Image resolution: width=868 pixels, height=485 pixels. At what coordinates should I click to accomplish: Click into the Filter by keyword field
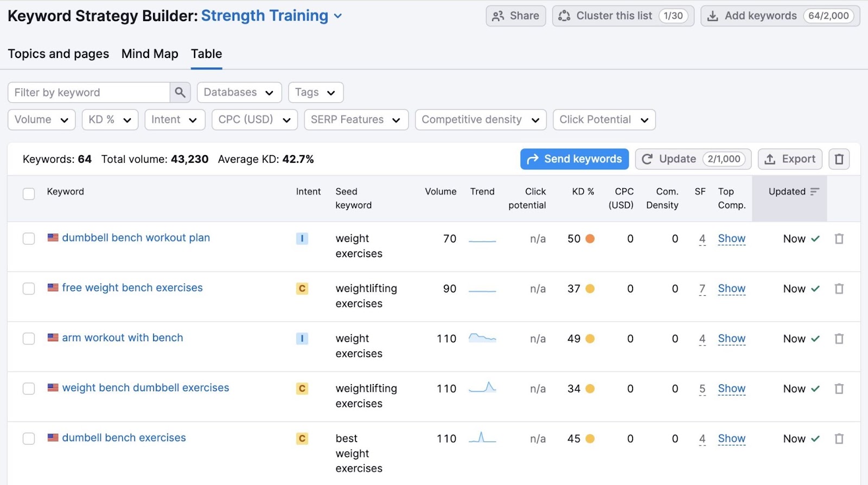click(x=89, y=93)
